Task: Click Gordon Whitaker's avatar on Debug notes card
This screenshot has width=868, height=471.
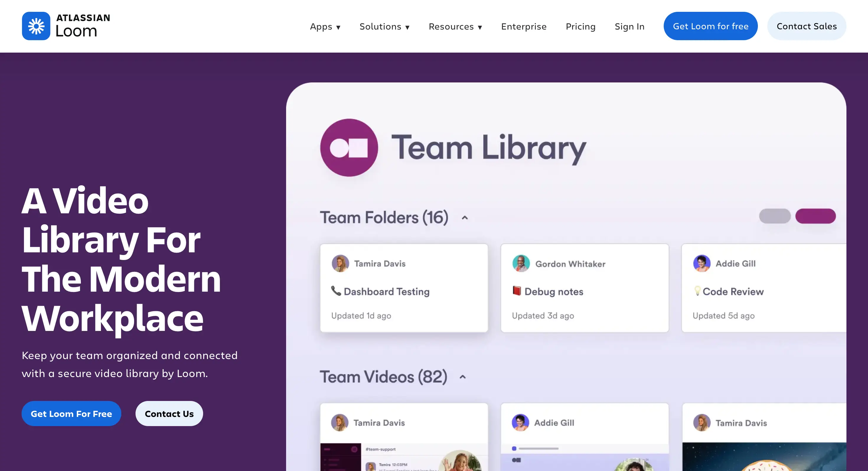Action: click(521, 263)
